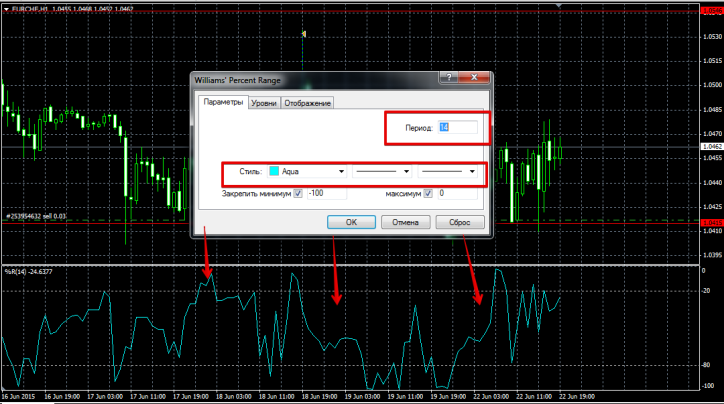Select the Параметры tab
Viewport: 724px width, 404px height.
tap(223, 102)
